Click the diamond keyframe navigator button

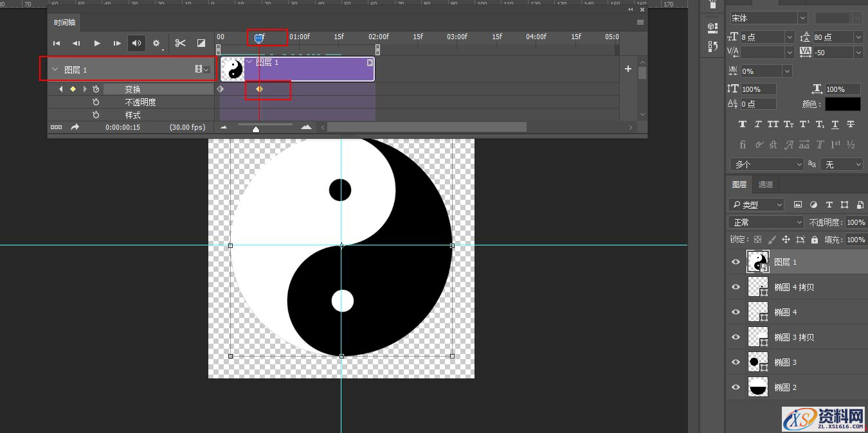(73, 89)
